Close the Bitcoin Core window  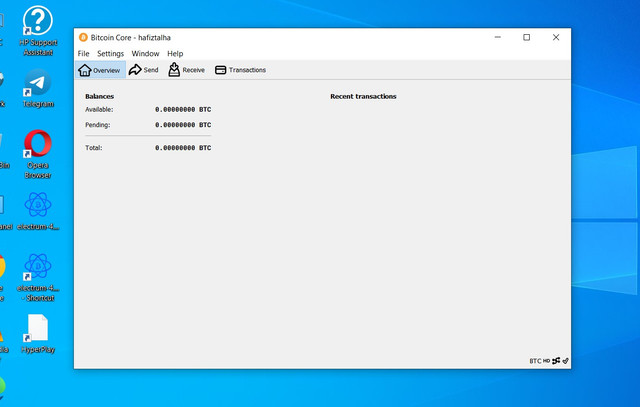click(x=556, y=37)
